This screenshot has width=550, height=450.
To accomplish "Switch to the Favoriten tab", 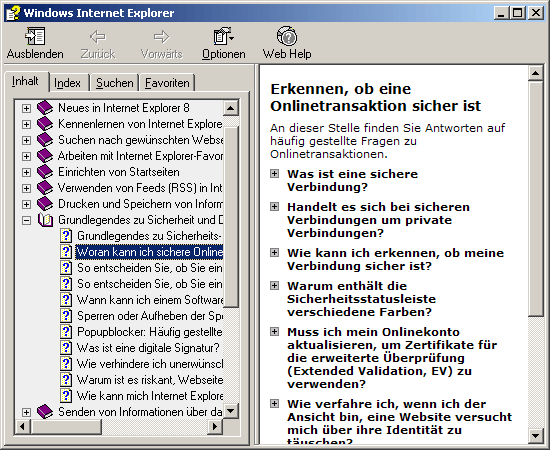I will tap(167, 83).
